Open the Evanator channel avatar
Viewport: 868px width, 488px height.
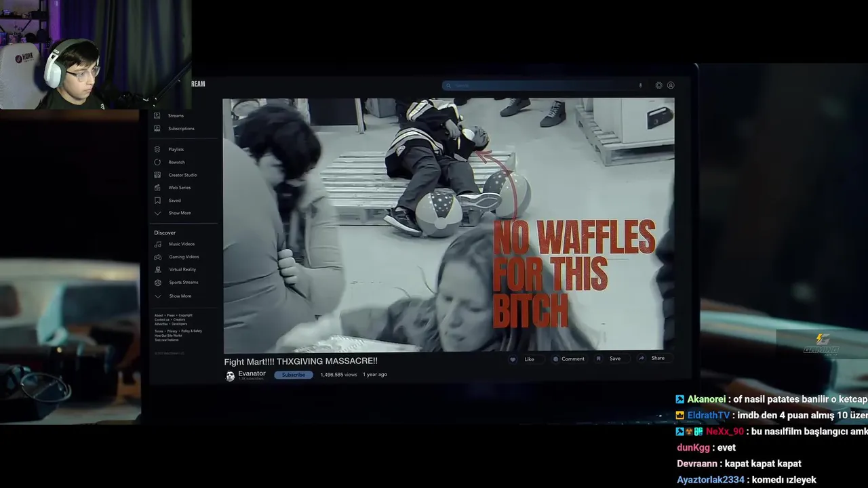(230, 375)
